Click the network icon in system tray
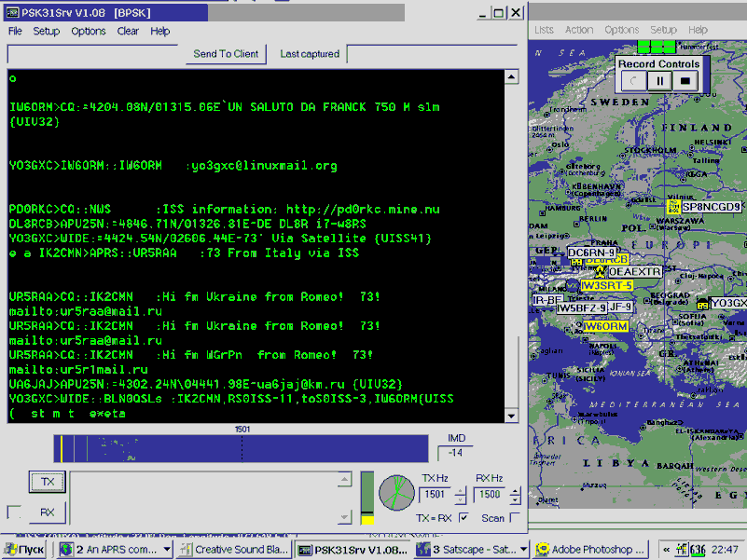Image resolution: width=747 pixels, height=560 pixels. tap(681, 550)
